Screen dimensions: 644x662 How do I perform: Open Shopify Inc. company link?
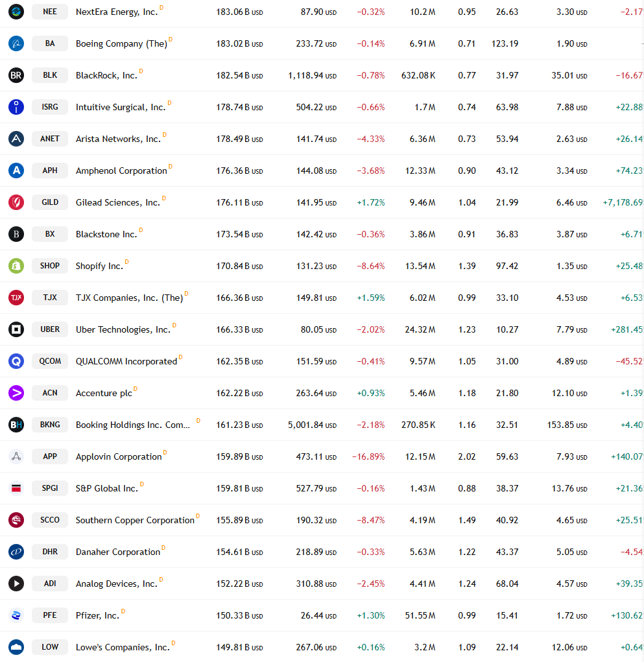point(99,266)
